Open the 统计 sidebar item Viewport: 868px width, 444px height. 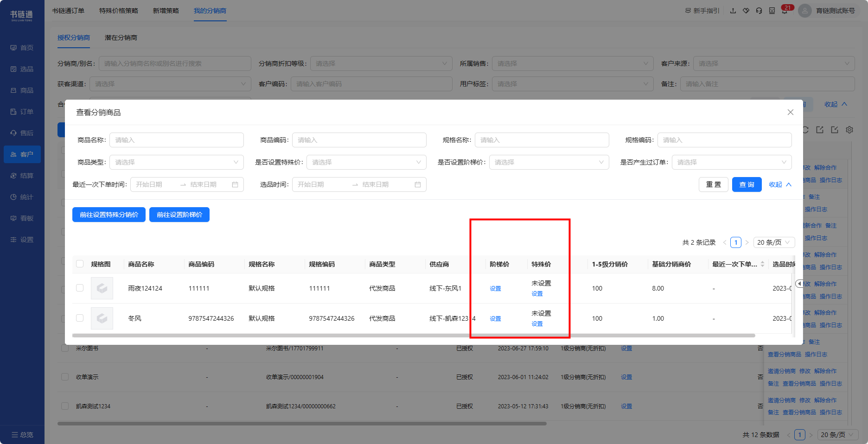(22, 197)
